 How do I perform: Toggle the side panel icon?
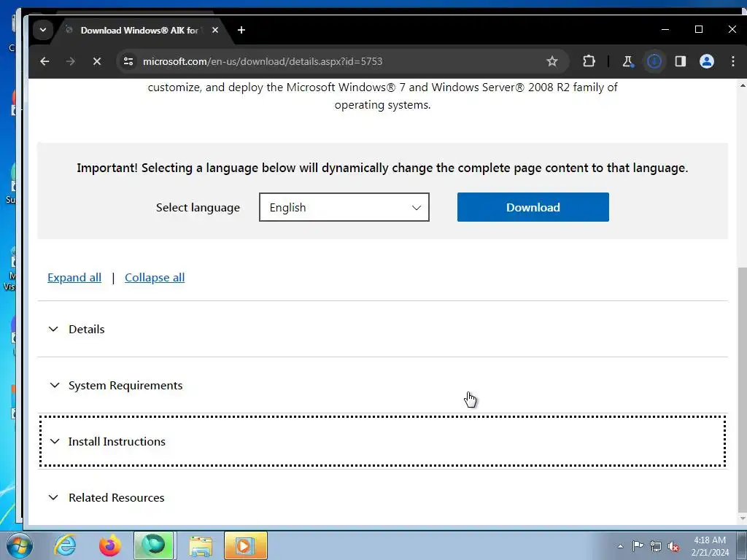[x=681, y=61]
